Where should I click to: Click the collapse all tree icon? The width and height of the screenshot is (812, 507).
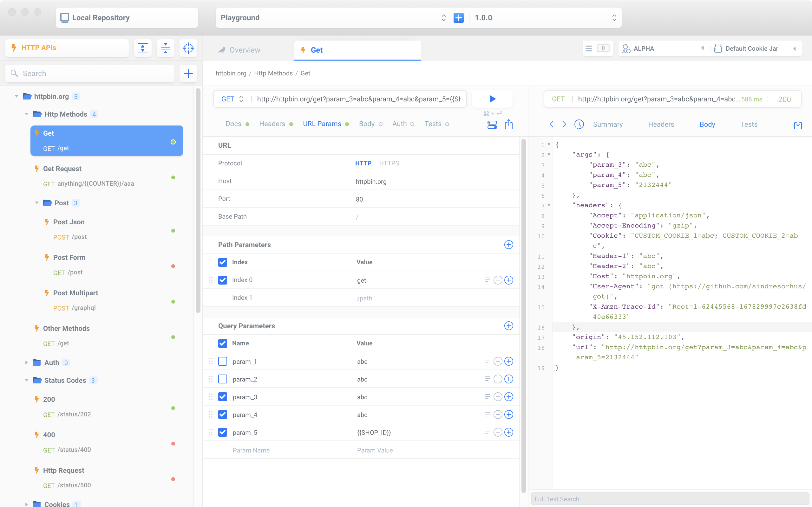166,48
